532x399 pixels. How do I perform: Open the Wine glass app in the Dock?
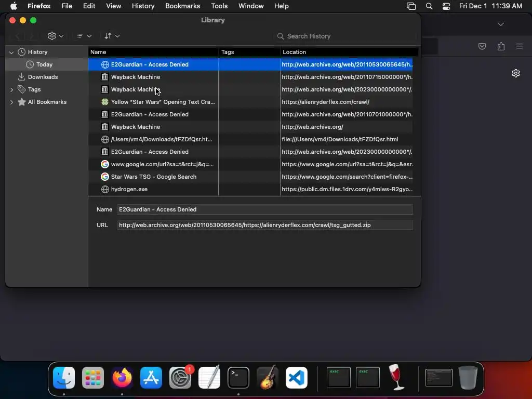tap(396, 378)
